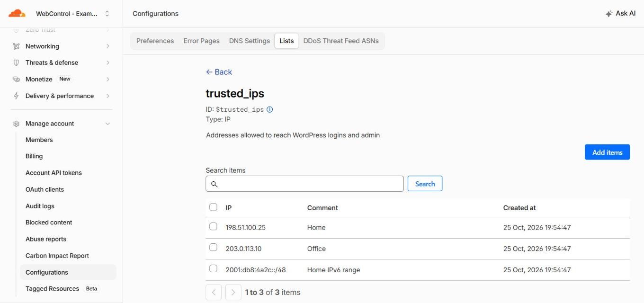
Task: Switch to the DNS Settings tab
Action: (x=250, y=41)
